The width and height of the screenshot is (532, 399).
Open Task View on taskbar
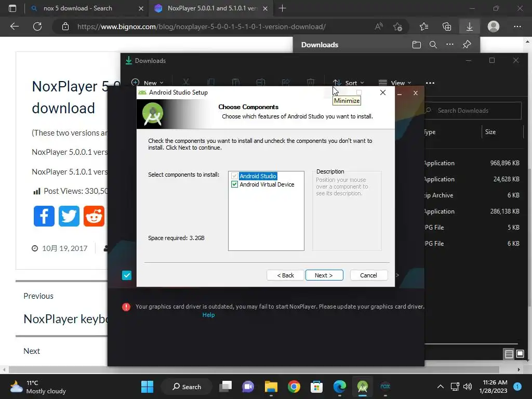[x=225, y=387]
